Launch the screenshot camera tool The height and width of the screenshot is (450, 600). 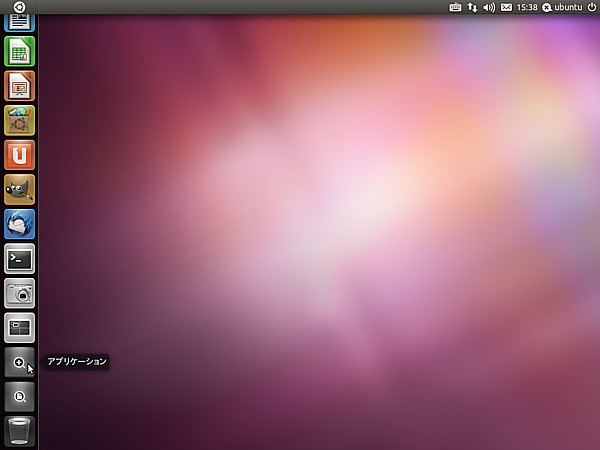[x=20, y=293]
